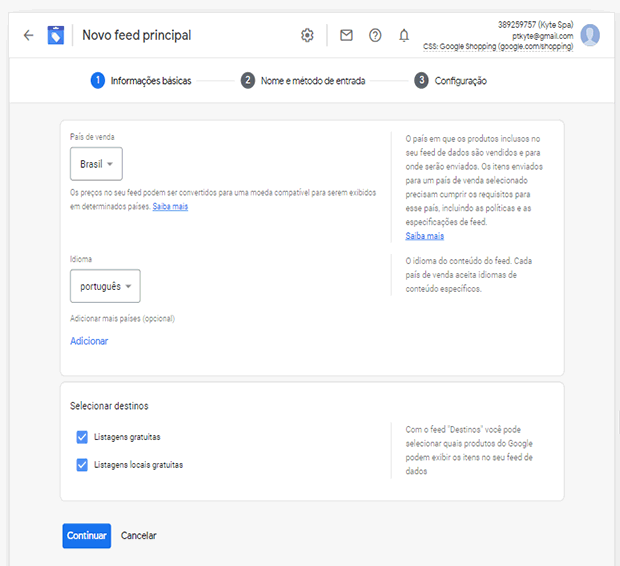Click the Merchant Center shopping tag logo
The height and width of the screenshot is (566, 620).
pos(56,35)
